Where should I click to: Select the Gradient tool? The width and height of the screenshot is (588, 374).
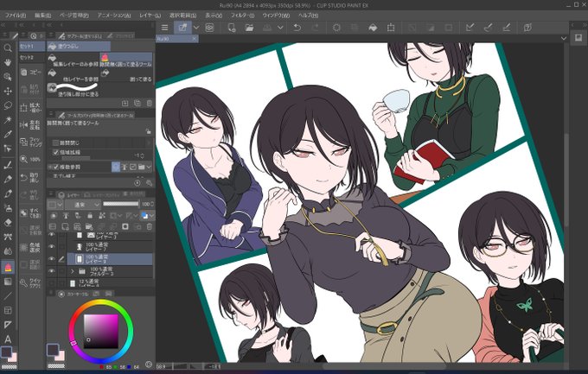8,282
